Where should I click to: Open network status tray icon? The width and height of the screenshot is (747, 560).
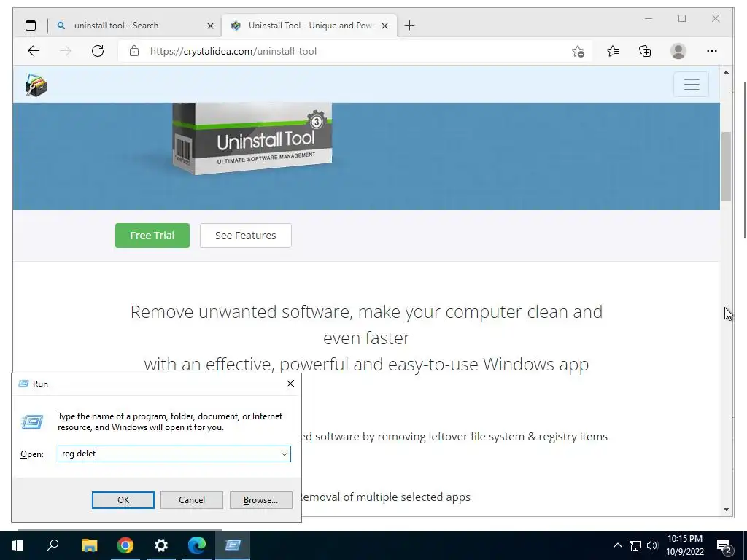click(635, 545)
